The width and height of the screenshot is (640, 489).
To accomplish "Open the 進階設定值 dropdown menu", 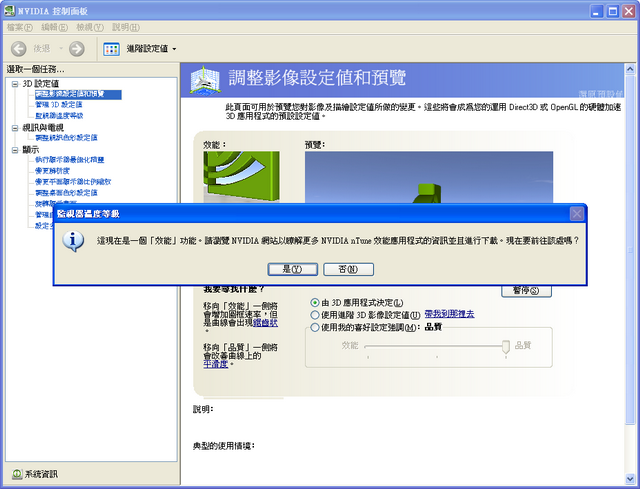I will pos(174,49).
